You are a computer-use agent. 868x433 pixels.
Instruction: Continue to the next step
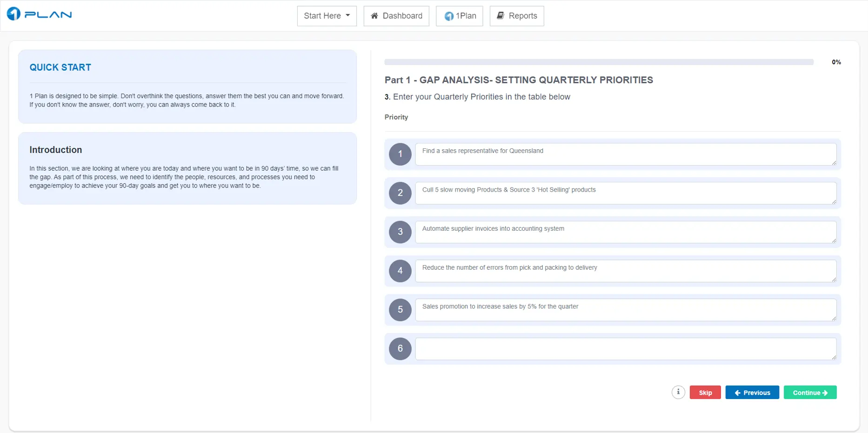(810, 393)
